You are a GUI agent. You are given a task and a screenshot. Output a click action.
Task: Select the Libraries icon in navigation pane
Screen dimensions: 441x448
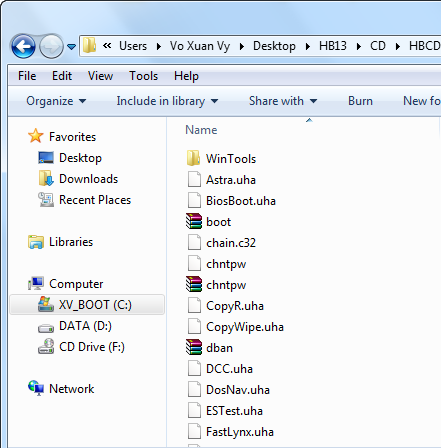[x=36, y=242]
